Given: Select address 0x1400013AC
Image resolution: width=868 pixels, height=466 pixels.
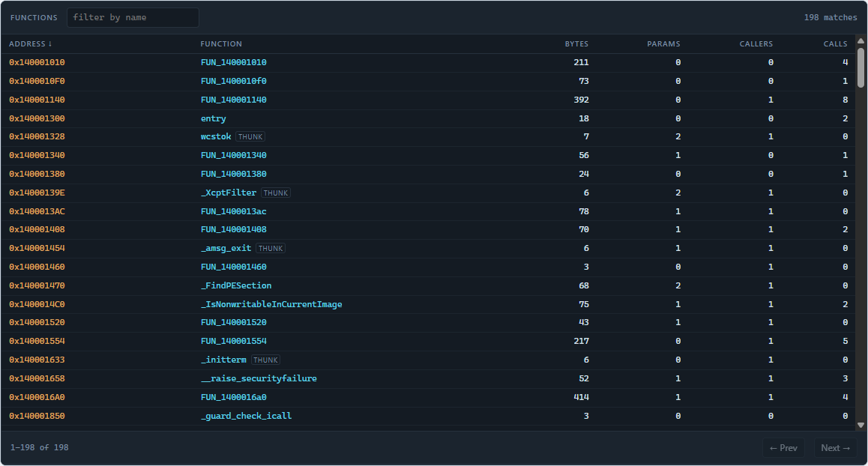Looking at the screenshot, I should [37, 211].
